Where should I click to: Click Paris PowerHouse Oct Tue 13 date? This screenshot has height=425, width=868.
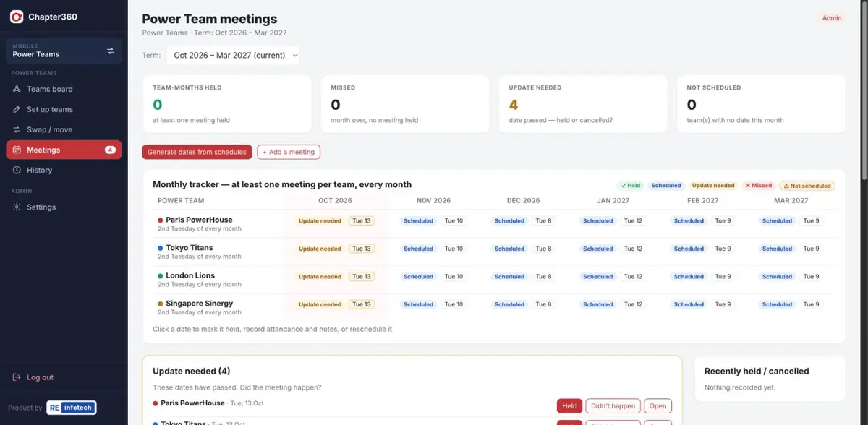362,221
